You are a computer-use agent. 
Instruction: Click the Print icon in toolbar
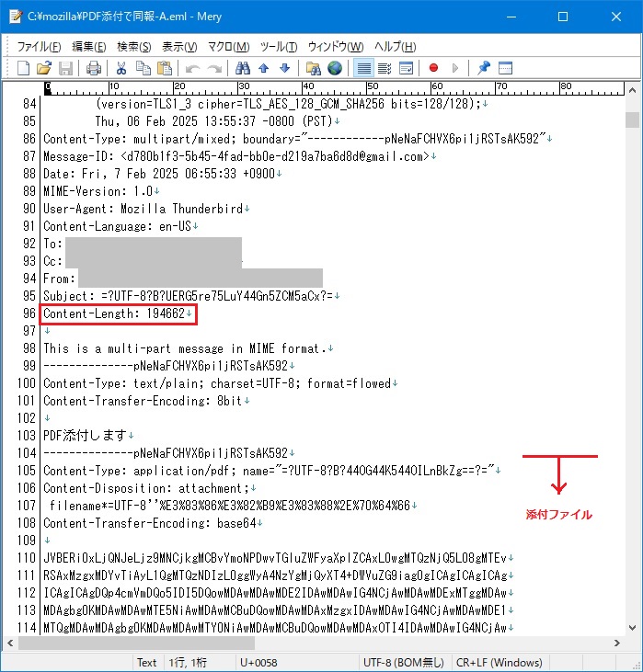point(94,68)
